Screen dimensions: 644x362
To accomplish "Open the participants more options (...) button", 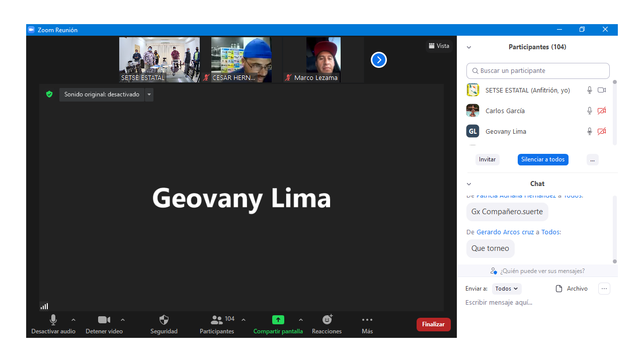I will [x=593, y=159].
